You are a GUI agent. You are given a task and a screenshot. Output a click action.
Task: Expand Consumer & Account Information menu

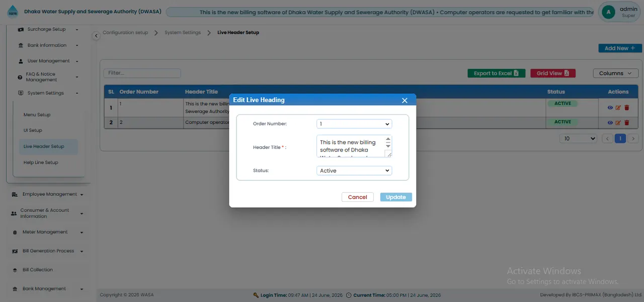[82, 213]
